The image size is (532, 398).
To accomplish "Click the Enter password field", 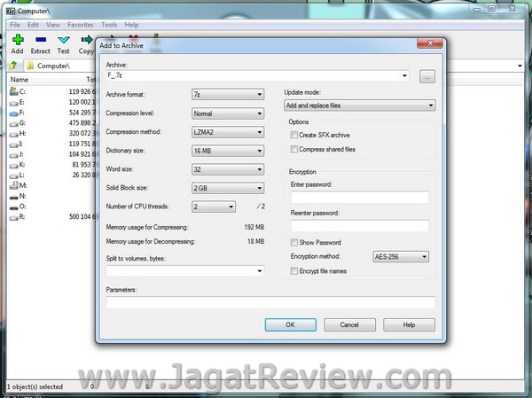I will (x=359, y=198).
